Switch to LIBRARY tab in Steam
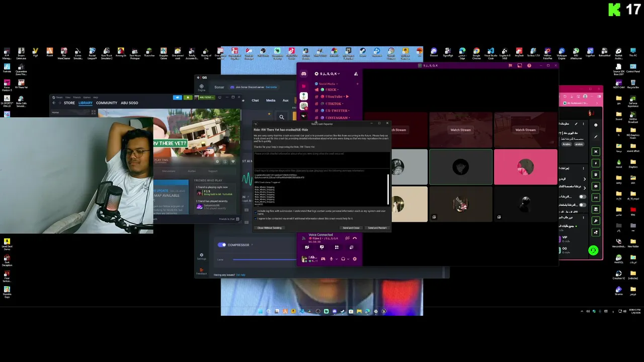This screenshot has height=362, width=644. click(x=85, y=103)
